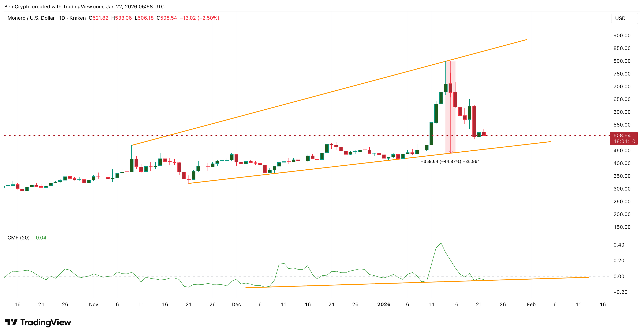Click the 800.00 price axis label
This screenshot has width=644, height=335.
[622, 61]
